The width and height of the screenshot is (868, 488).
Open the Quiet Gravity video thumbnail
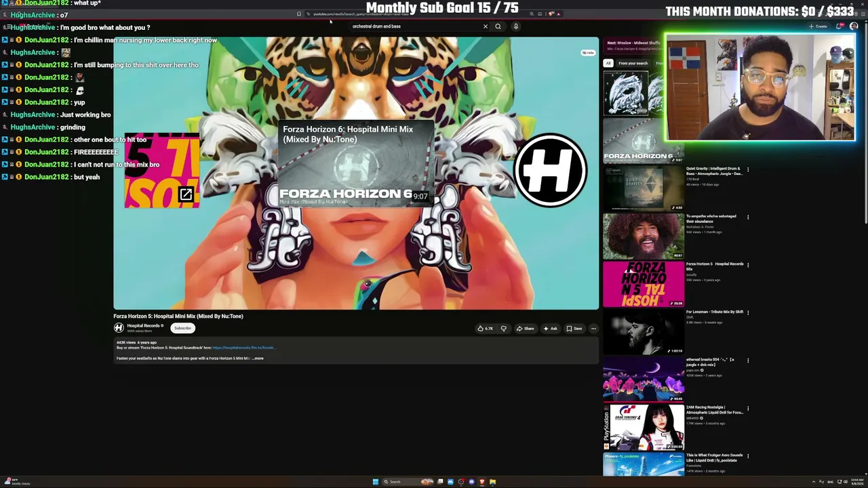[x=644, y=188]
